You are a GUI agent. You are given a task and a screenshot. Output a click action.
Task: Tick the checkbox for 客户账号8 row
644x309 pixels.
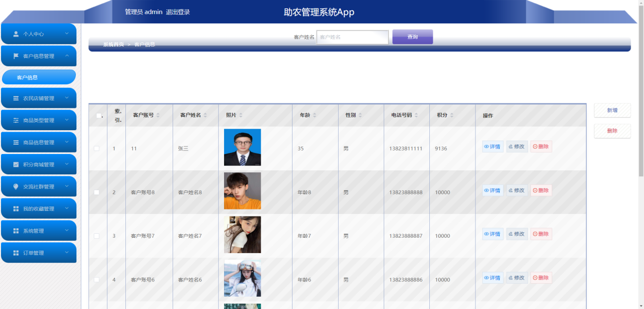pos(97,192)
